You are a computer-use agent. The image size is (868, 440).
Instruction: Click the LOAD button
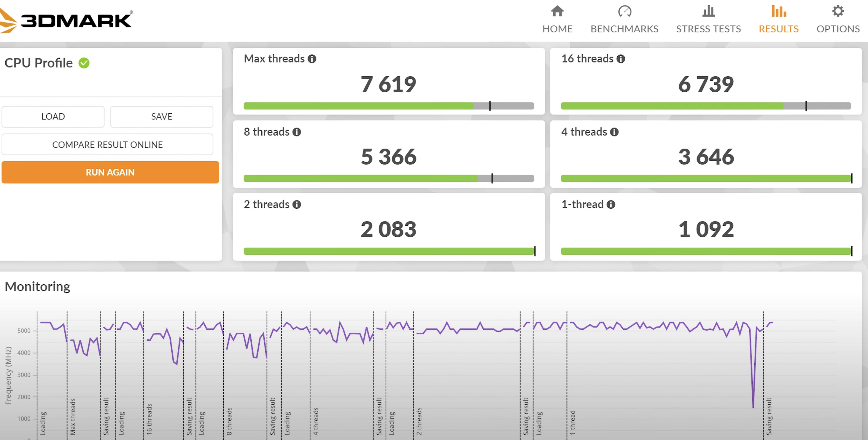point(53,117)
